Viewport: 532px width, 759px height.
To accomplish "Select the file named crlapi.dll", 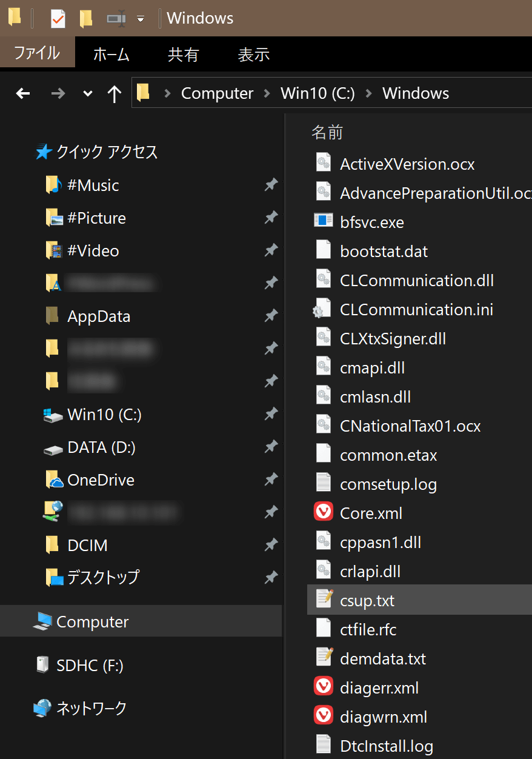I will (x=370, y=572).
